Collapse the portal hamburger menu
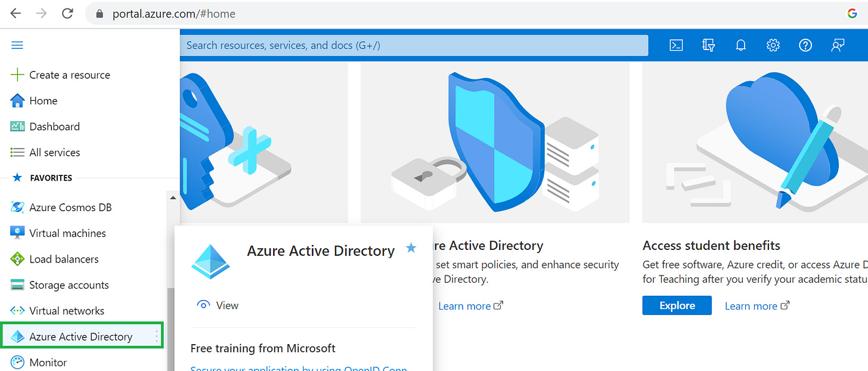 coord(17,45)
